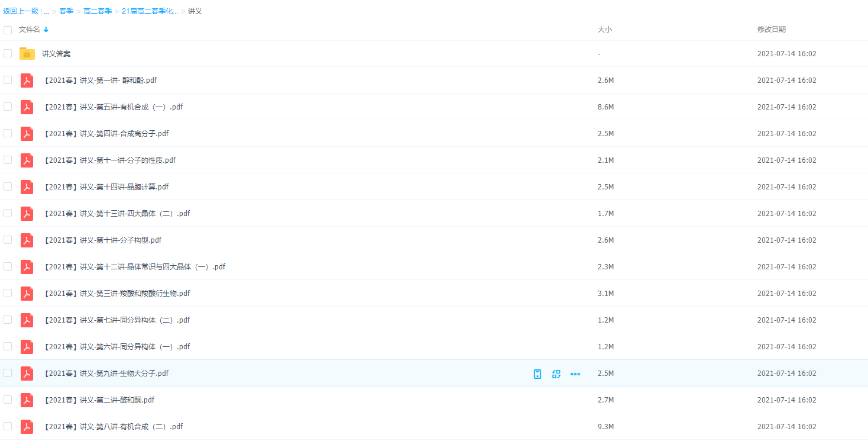Click PDF icon of 第一讲-醇和酚 file

click(x=27, y=81)
